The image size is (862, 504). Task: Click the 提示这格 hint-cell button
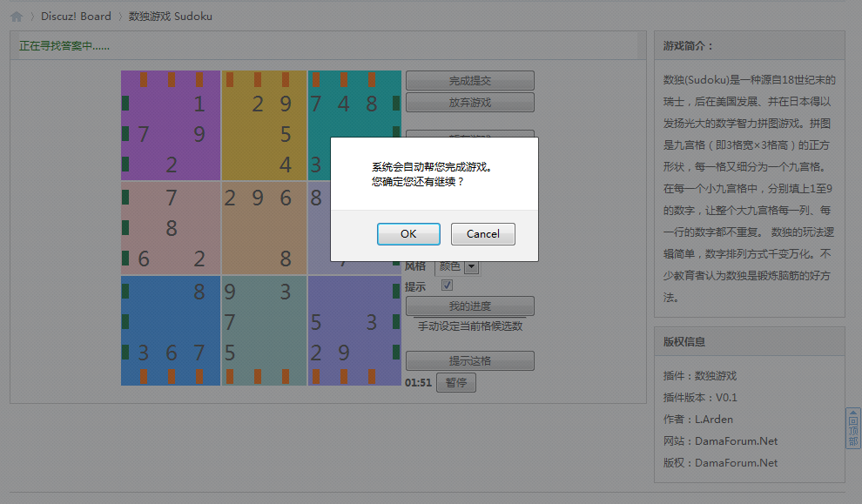tap(470, 361)
